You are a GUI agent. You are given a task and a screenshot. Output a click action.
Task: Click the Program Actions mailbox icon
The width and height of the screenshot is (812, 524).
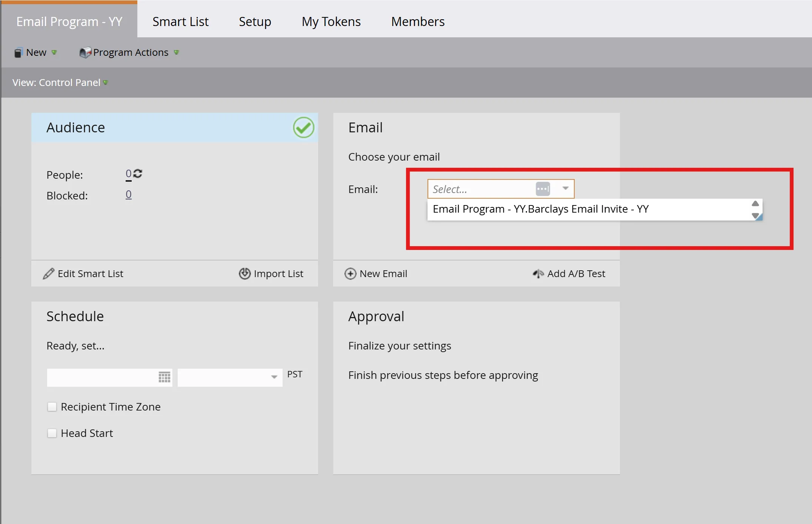point(85,52)
